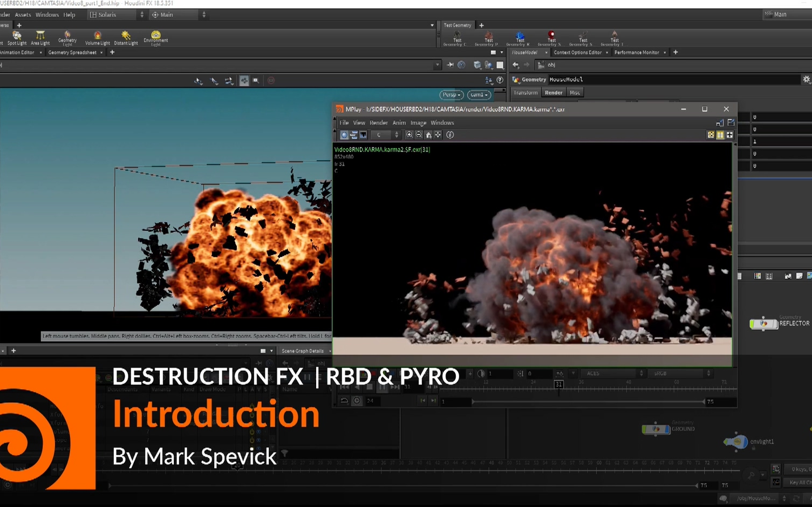Click the Test Geometry P shelf tool

coord(488,39)
